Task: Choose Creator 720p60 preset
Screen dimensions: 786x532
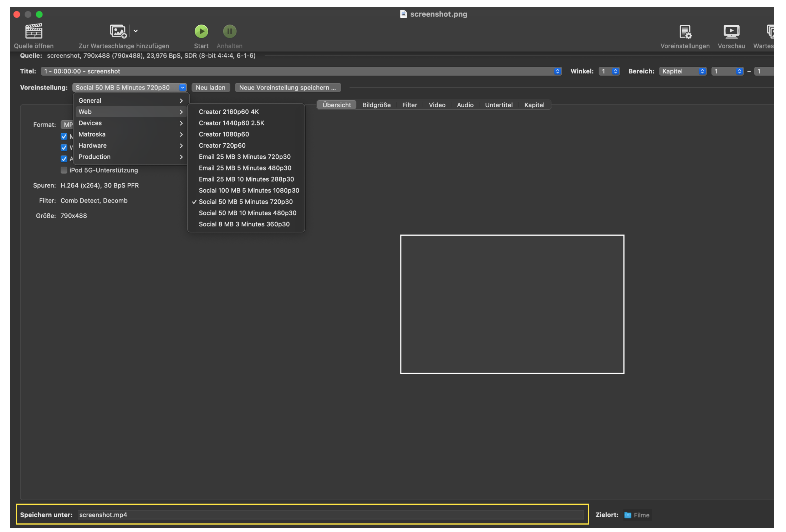Action: click(246, 145)
